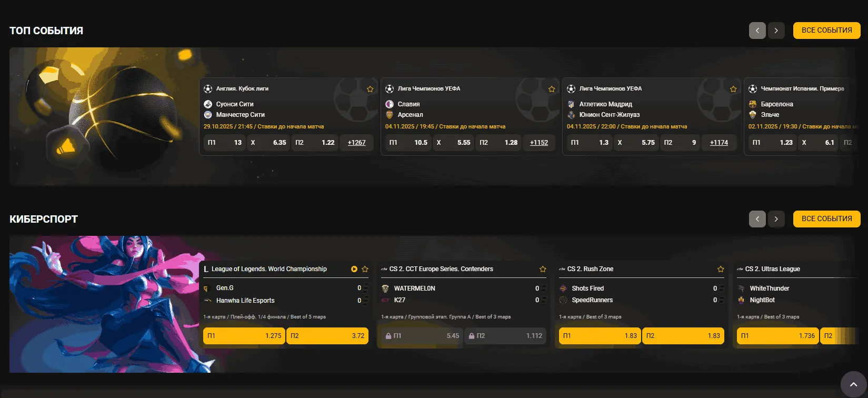Click star icon on CS 2 Rush Zone card
868x398 pixels.
coord(721,269)
